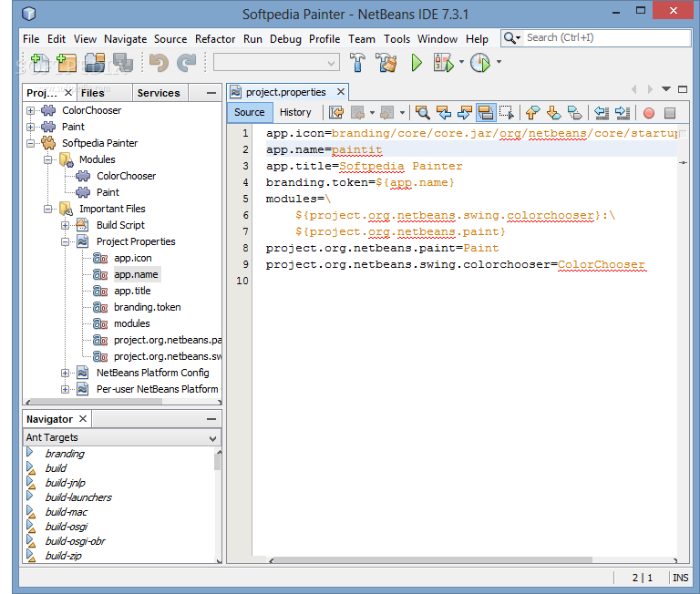Click the Redo arrow icon

coord(186,63)
